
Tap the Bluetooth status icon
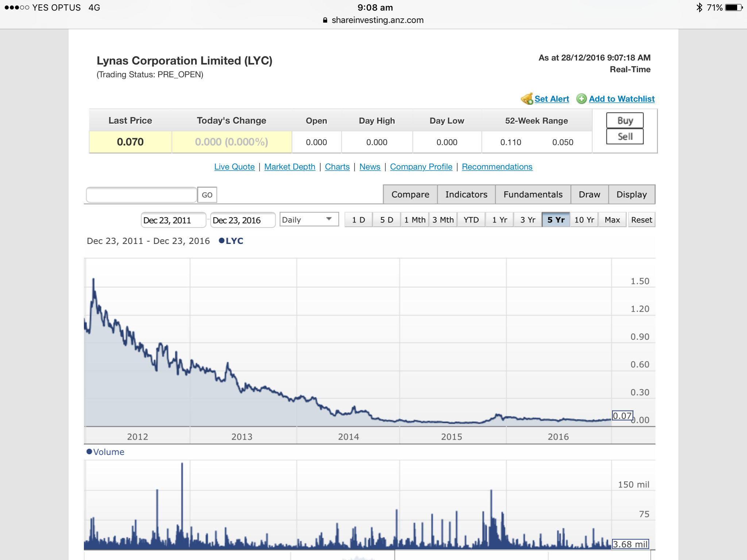pos(699,7)
